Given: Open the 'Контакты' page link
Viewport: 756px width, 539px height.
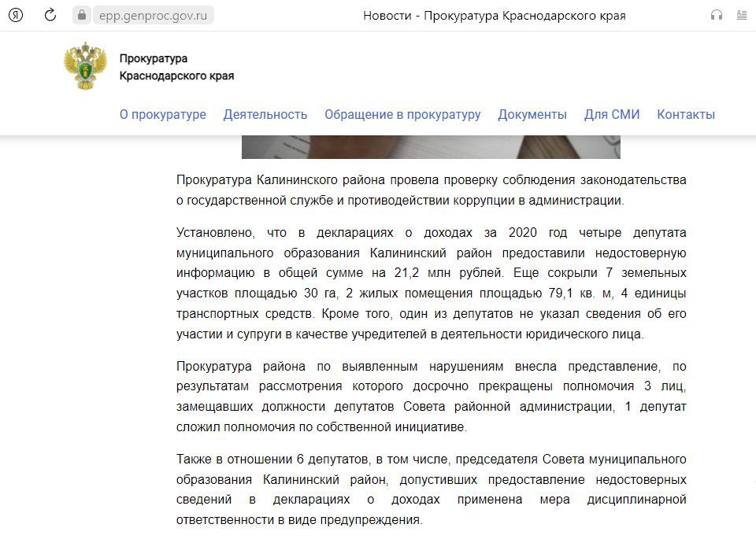Looking at the screenshot, I should (x=685, y=114).
